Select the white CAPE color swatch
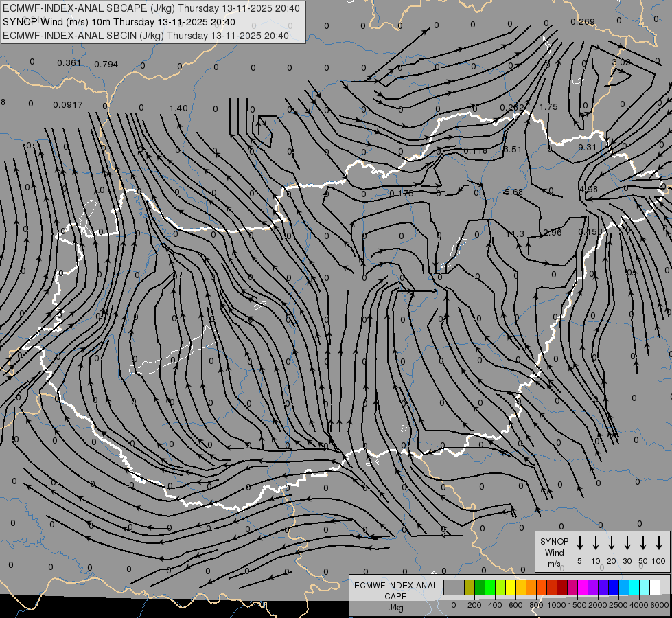Viewport: 672px width, 618px height. (655, 588)
